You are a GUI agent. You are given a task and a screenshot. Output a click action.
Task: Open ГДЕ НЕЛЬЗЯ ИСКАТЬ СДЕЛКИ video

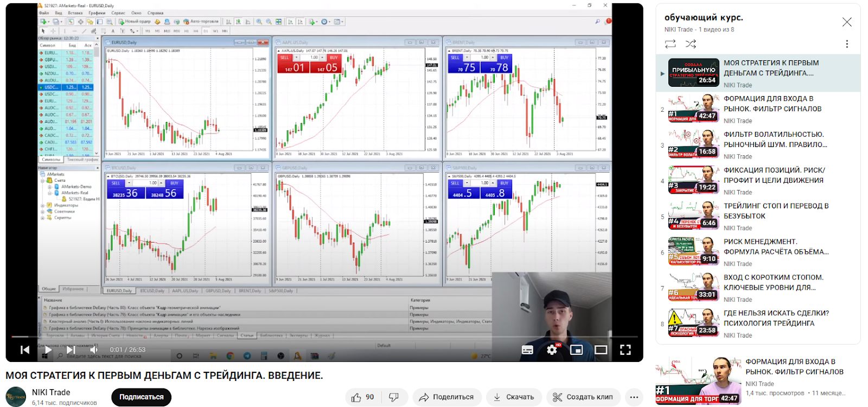(758, 323)
